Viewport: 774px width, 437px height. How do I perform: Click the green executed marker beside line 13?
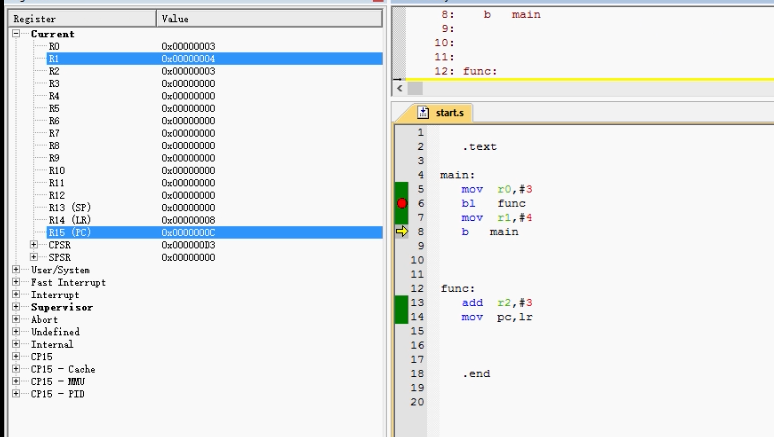click(x=402, y=302)
